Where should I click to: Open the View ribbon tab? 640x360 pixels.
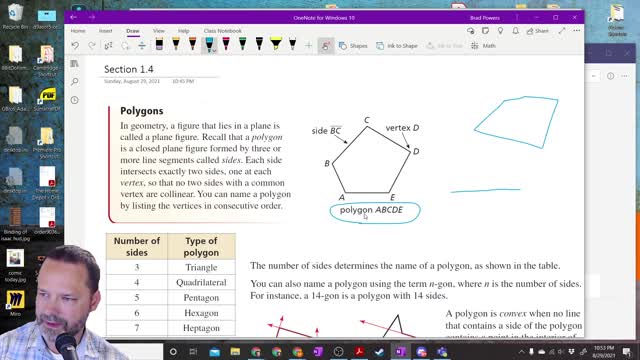point(159,31)
